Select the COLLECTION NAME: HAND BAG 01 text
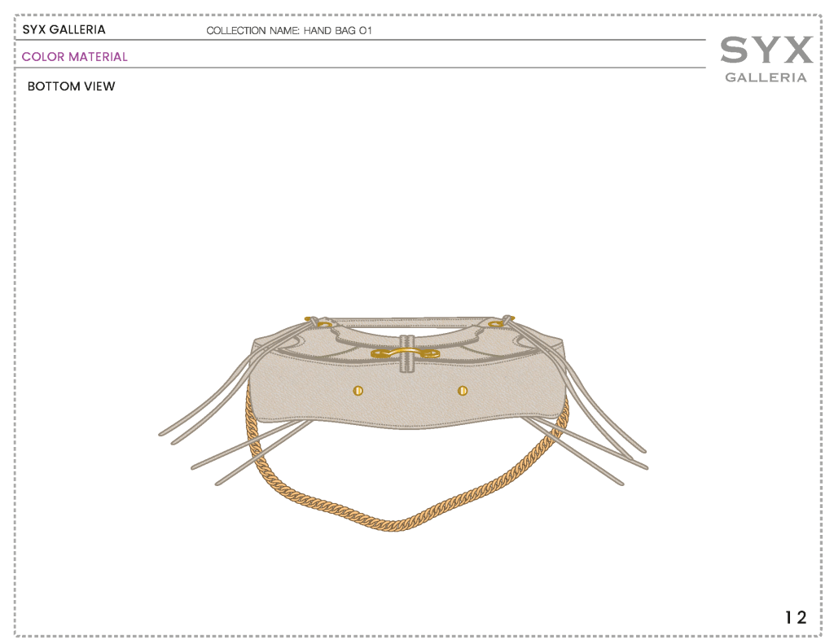834x644 pixels. [289, 31]
